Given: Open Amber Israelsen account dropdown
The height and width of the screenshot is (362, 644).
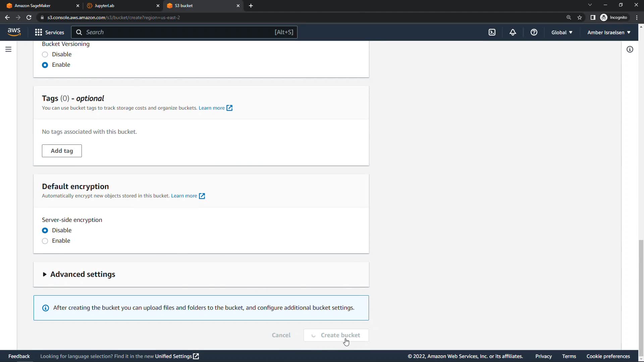Looking at the screenshot, I should (x=609, y=32).
